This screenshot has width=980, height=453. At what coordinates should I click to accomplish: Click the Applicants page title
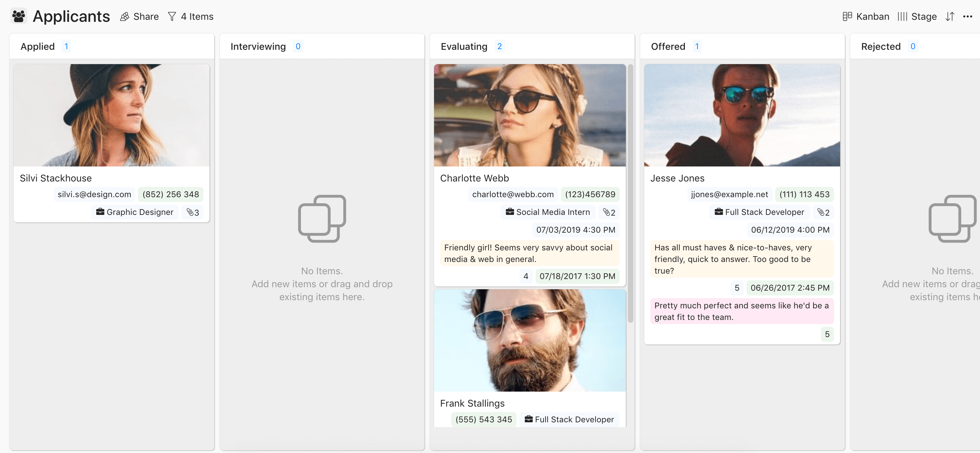click(71, 16)
